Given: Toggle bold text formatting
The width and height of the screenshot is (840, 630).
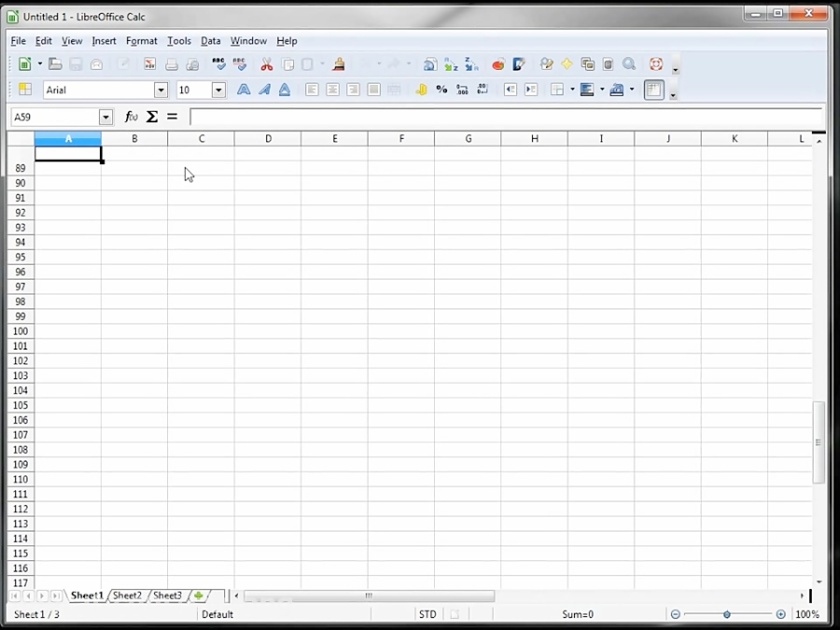Looking at the screenshot, I should pyautogui.click(x=243, y=90).
